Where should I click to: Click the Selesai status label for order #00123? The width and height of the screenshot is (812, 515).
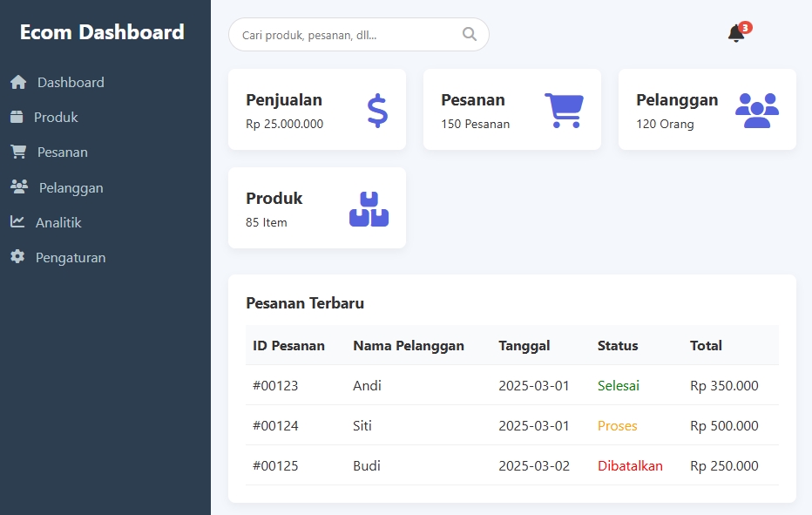pos(619,385)
